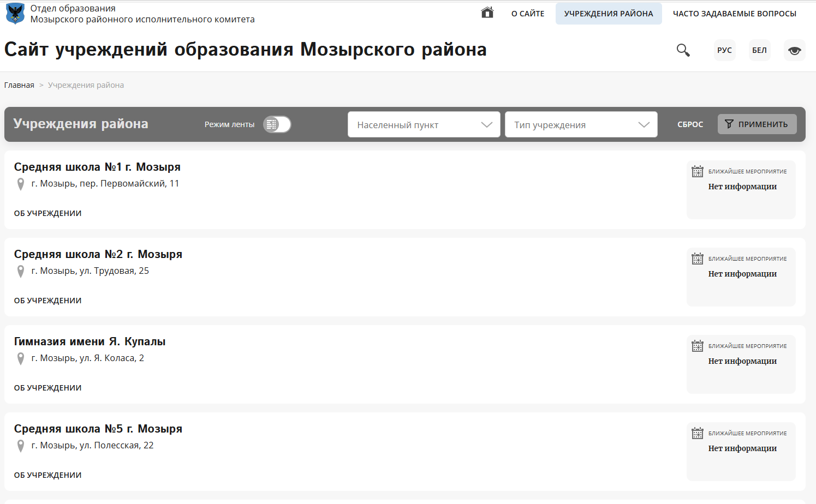Click the map pin for ул. Полесская, 22
Viewport: 816px width, 504px height.
click(x=21, y=446)
